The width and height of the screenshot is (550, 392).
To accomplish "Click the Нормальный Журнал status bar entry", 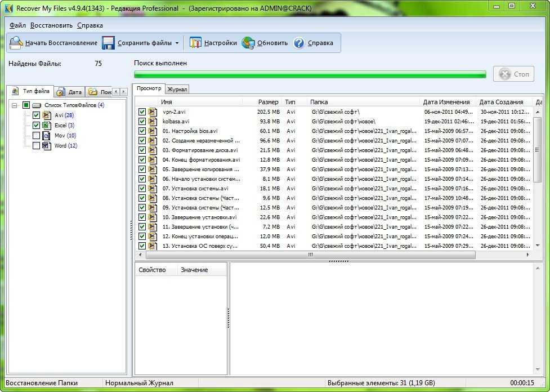I will click(x=139, y=383).
